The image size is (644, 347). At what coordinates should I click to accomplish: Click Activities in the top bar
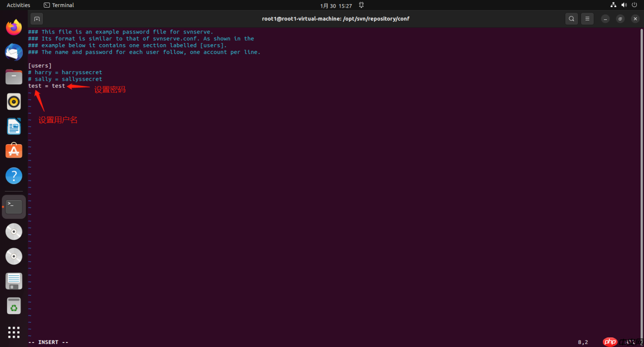point(18,5)
